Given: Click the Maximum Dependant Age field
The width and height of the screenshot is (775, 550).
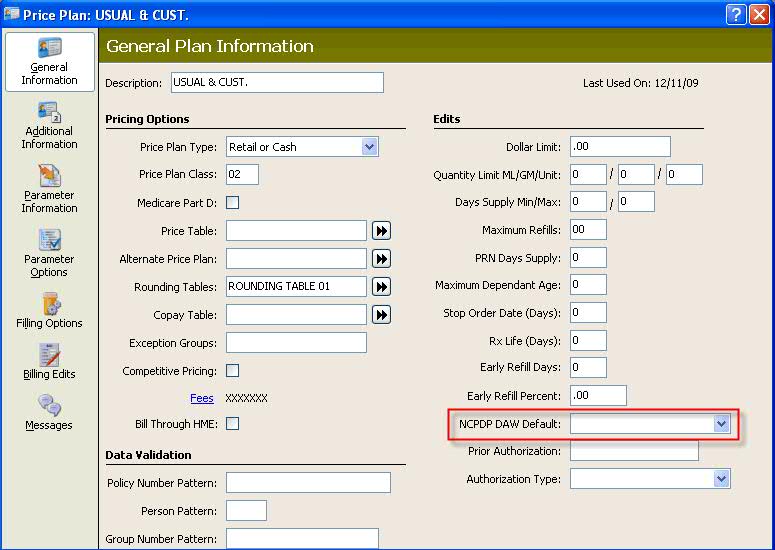Looking at the screenshot, I should 588,285.
